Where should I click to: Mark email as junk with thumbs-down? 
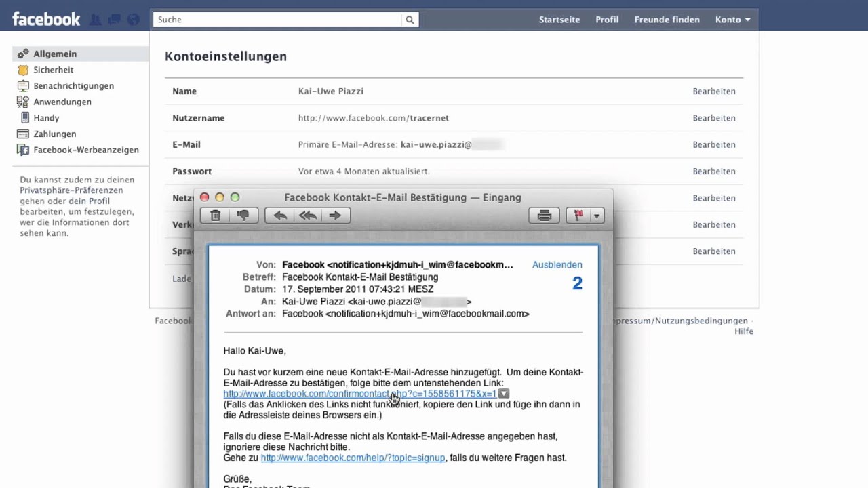coord(243,216)
